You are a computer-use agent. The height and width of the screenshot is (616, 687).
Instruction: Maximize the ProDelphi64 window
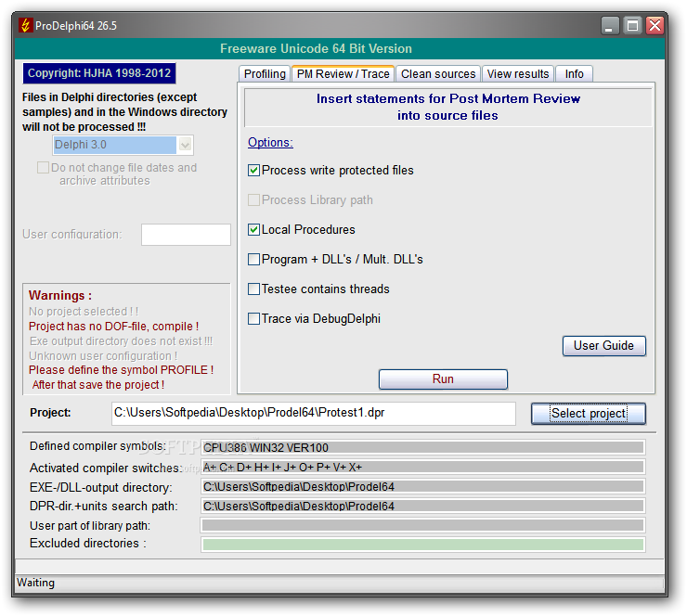pos(632,26)
